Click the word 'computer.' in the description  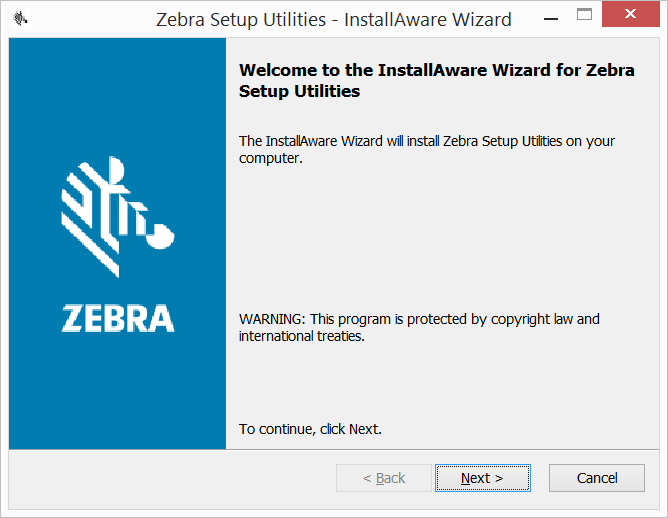pos(271,158)
